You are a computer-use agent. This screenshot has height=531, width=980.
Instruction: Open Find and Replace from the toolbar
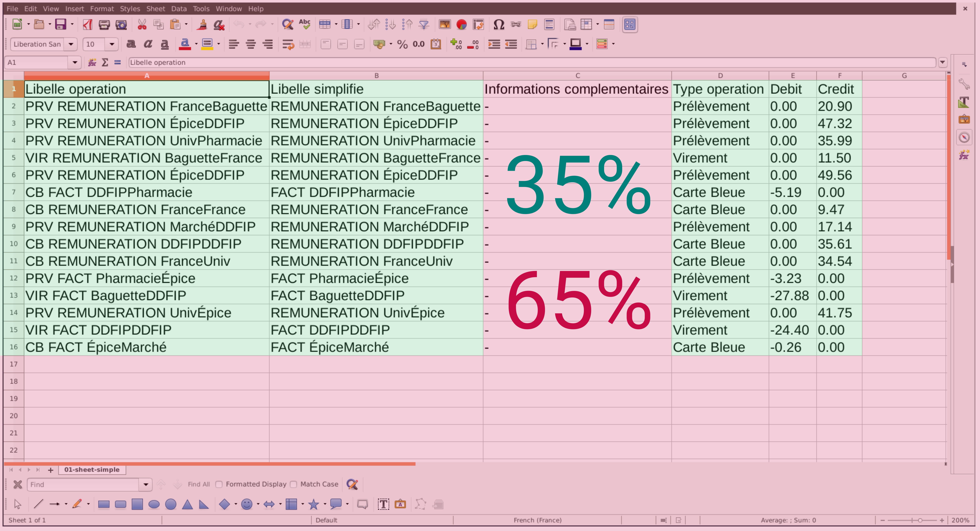288,24
